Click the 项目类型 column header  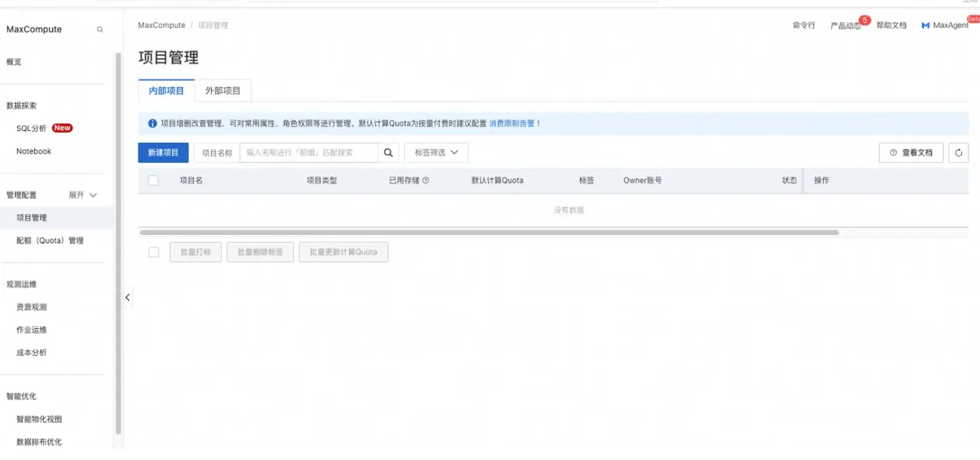[x=322, y=181]
